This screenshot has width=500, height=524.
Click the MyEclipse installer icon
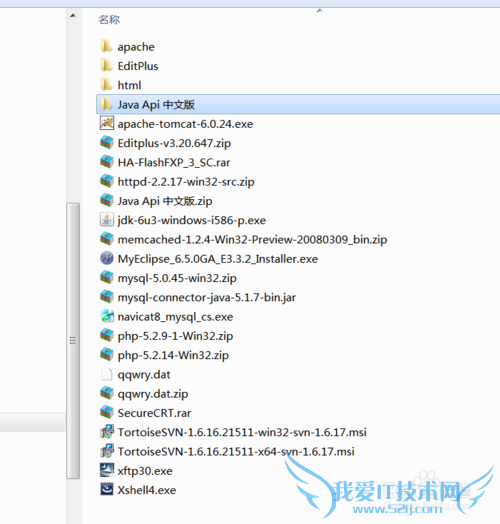pos(107,258)
